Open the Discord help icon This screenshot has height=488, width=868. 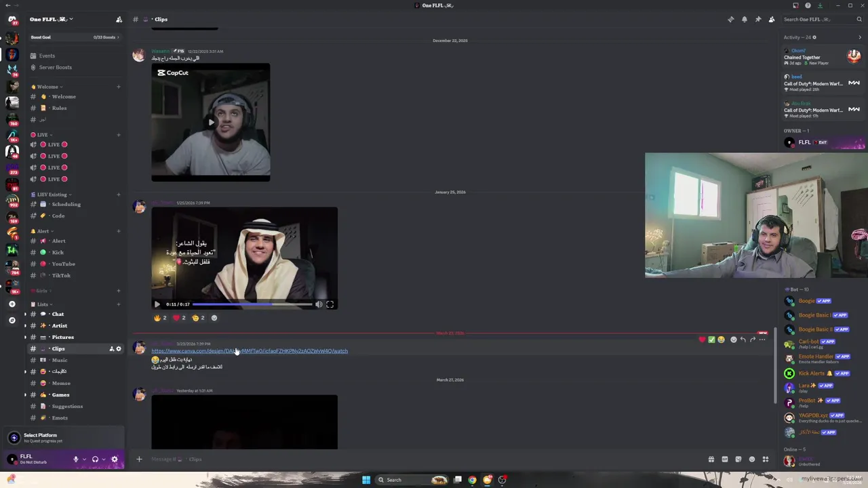click(808, 5)
